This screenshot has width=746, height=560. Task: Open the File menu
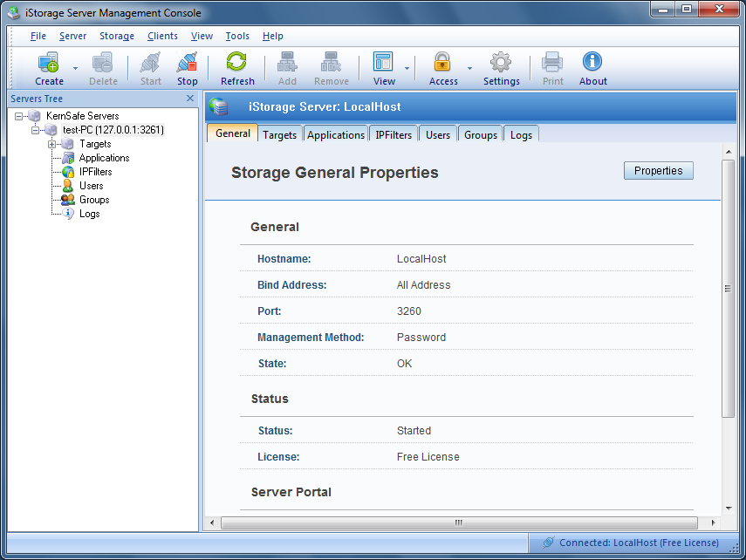pos(38,36)
